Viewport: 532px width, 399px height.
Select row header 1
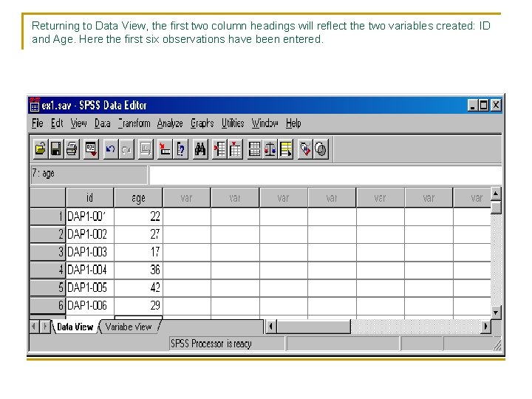[47, 216]
